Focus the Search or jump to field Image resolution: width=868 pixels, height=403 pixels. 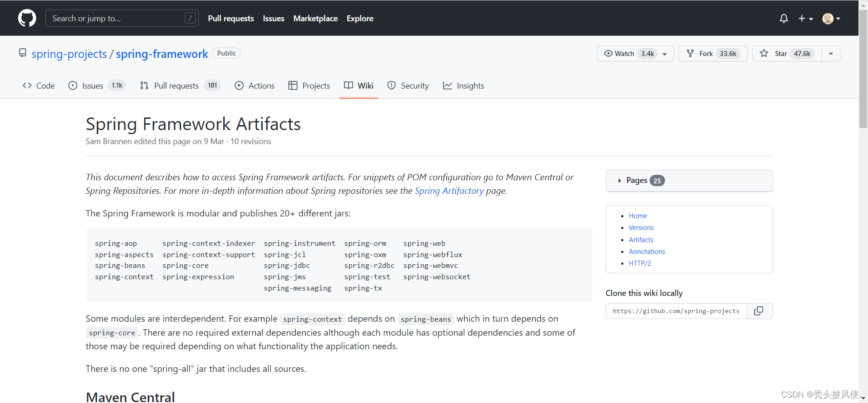point(122,18)
